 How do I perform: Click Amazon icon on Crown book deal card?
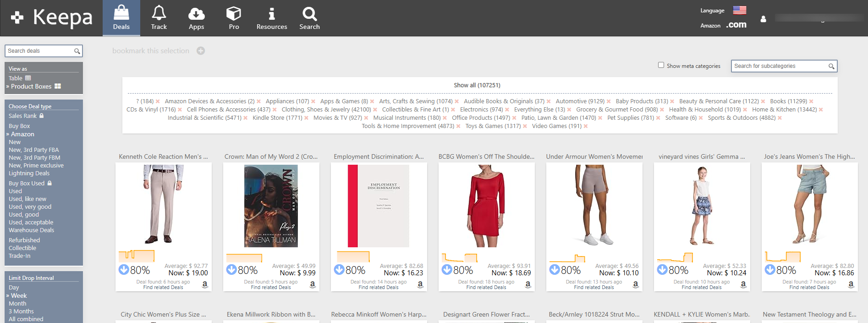313,284
